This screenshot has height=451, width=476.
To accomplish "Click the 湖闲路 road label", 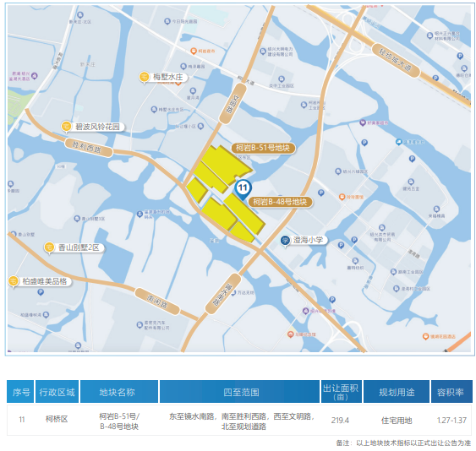I will pyautogui.click(x=157, y=302).
